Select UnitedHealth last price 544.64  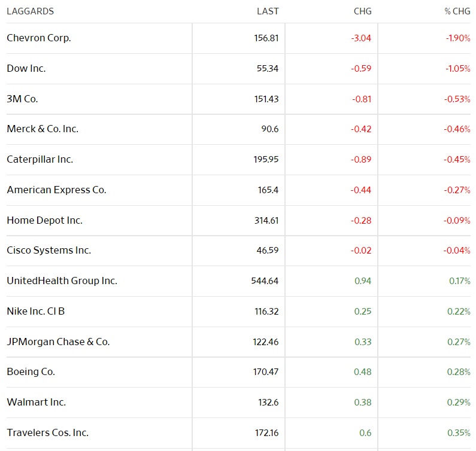[x=265, y=281]
